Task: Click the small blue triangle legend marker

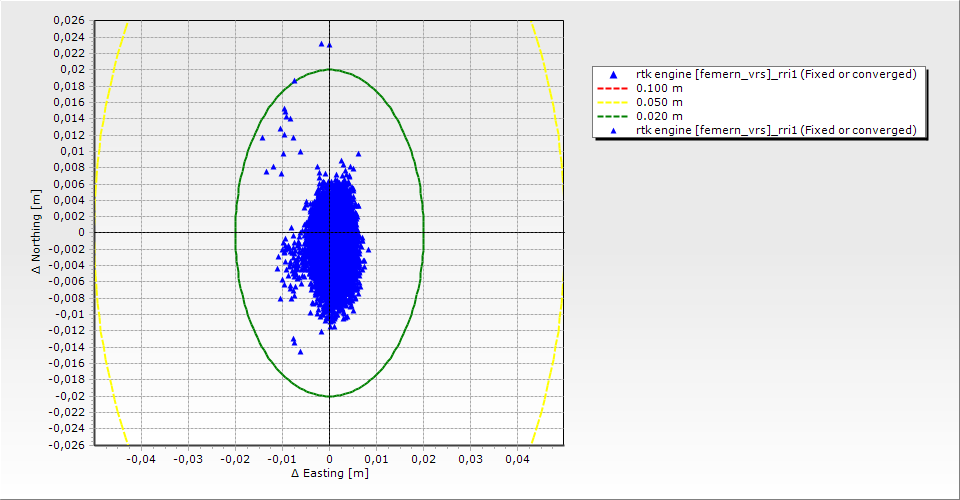Action: [613, 131]
